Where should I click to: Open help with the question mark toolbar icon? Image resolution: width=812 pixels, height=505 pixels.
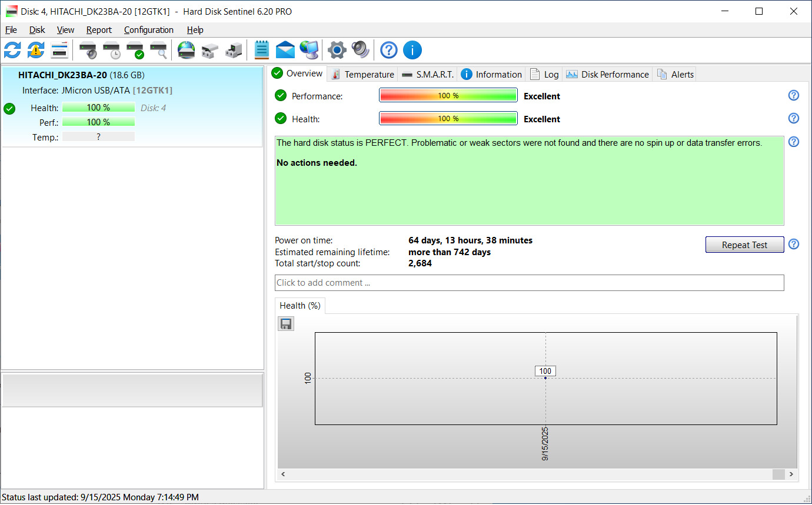click(389, 50)
